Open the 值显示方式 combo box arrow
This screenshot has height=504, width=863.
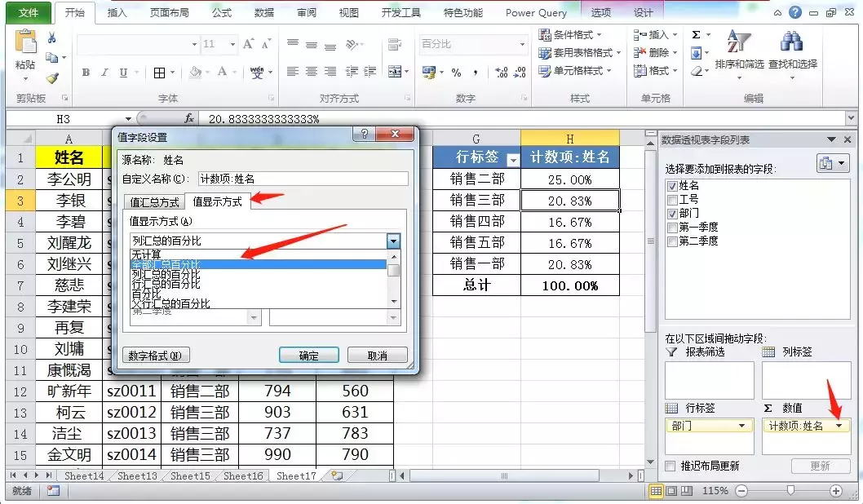tap(393, 241)
